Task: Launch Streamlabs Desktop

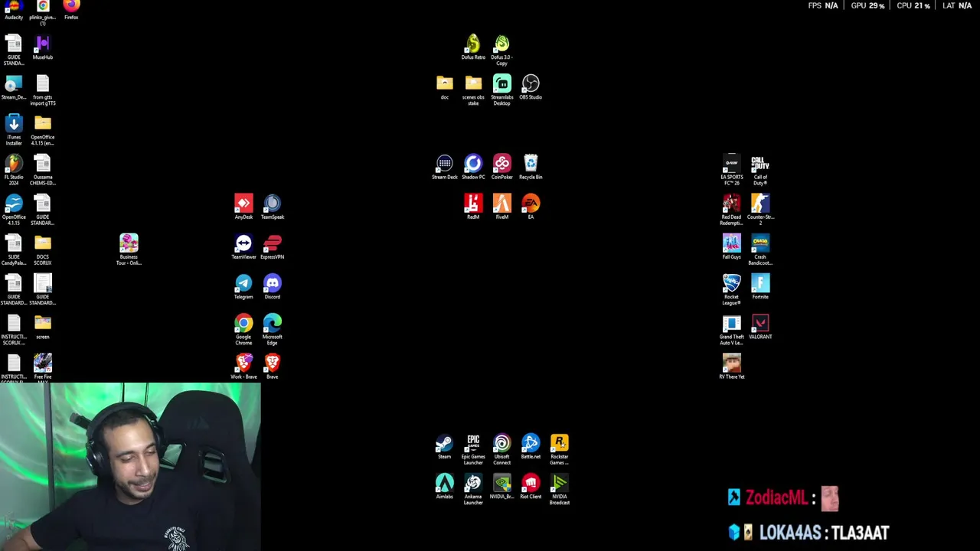Action: 502,90
